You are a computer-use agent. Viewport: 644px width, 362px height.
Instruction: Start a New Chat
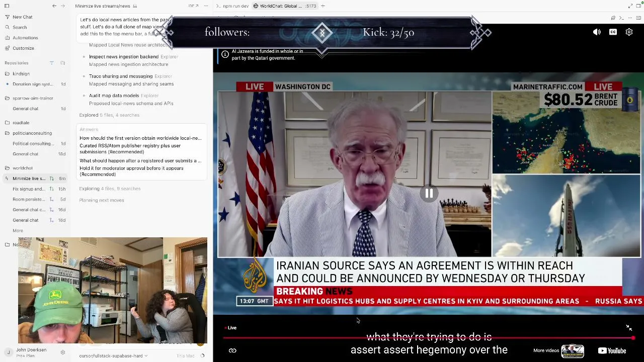click(x=22, y=17)
